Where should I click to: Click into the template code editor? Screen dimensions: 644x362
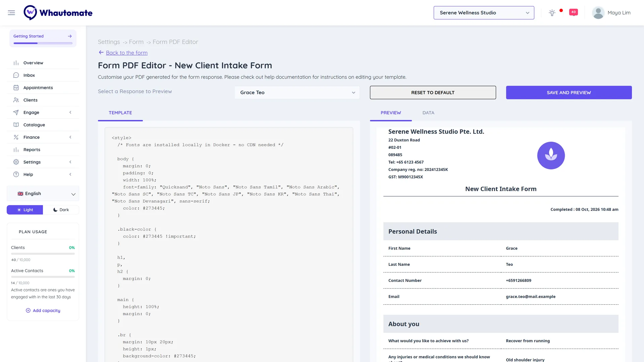point(229,245)
